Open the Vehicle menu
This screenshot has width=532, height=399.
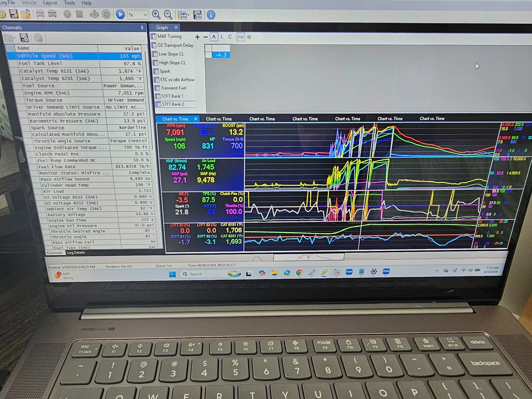point(29,3)
